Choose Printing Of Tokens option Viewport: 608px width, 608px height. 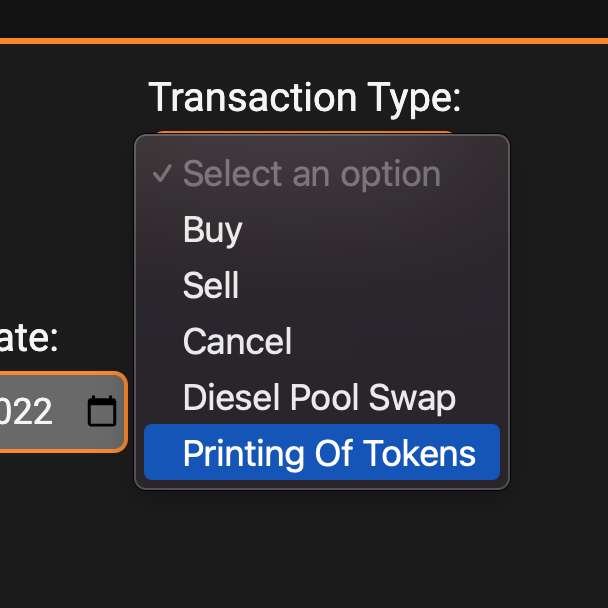tap(329, 454)
